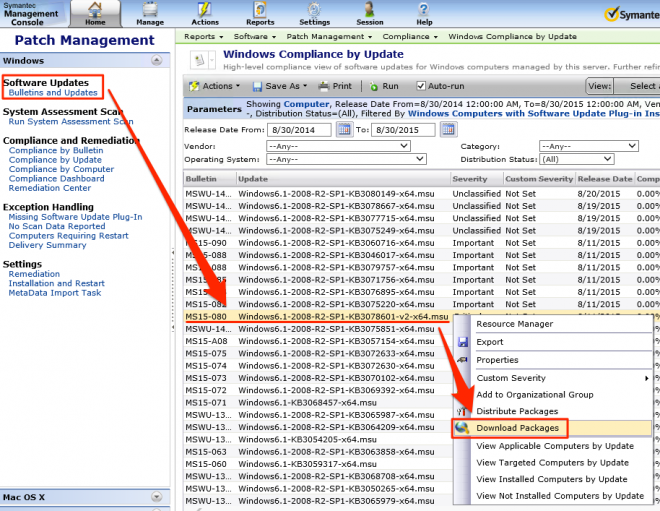The width and height of the screenshot is (660, 511).
Task: Open the Software breadcrumb menu
Action: tap(255, 37)
